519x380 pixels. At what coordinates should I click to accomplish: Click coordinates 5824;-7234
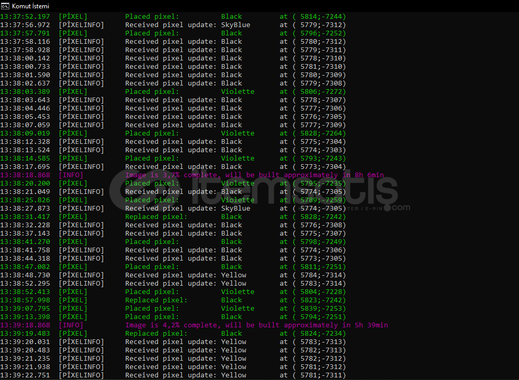pos(321,333)
